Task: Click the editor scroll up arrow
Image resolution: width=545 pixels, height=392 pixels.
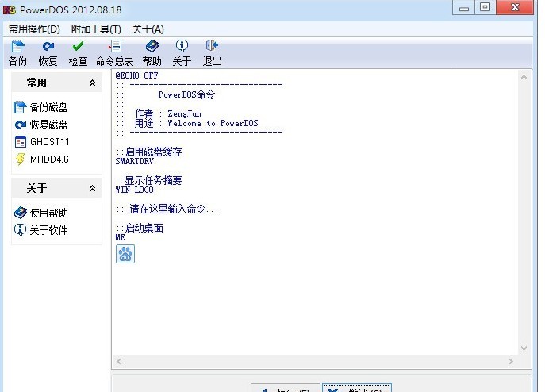Action: (524, 77)
